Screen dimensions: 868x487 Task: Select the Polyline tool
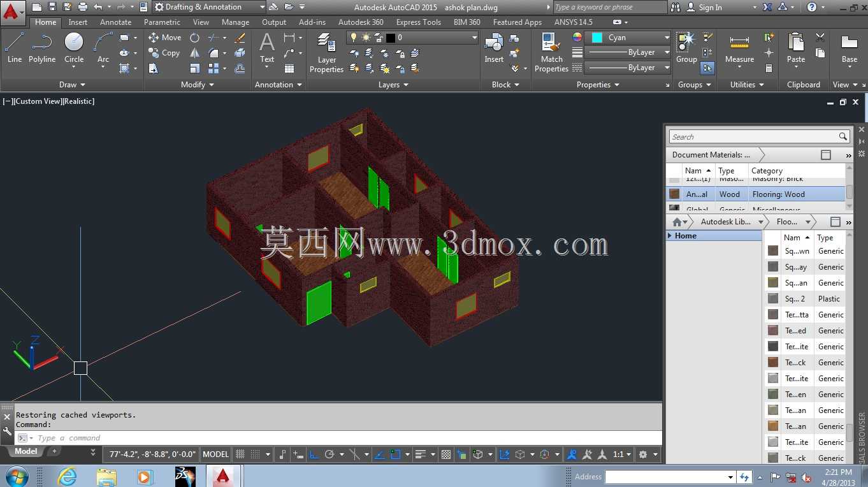tap(41, 48)
